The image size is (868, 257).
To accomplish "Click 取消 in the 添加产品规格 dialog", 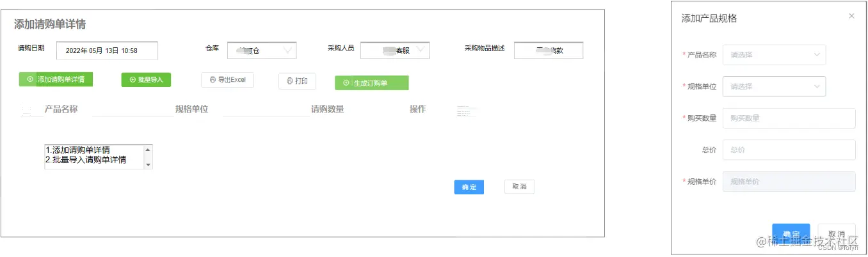I will tap(837, 233).
